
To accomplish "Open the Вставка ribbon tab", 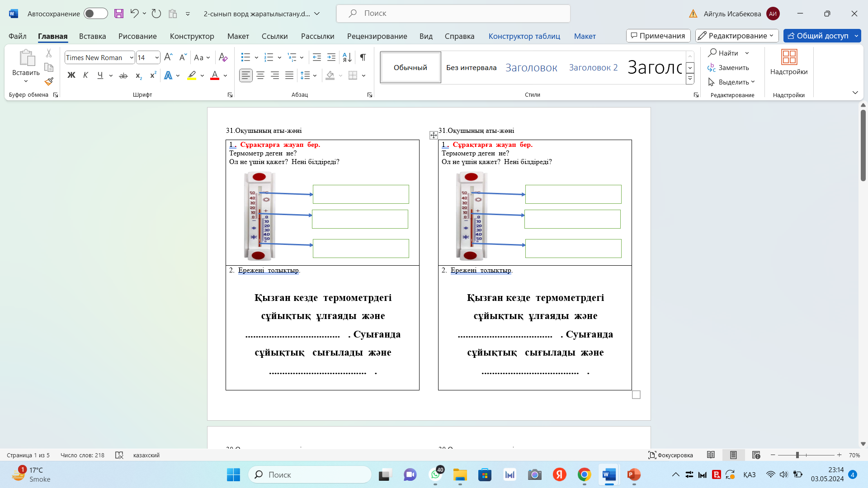I will coord(92,36).
